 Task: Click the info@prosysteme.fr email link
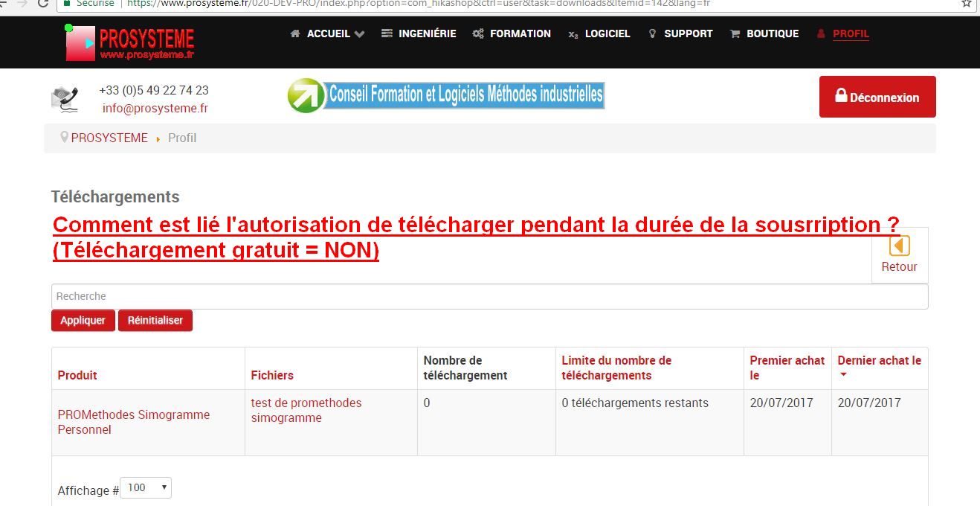(155, 108)
